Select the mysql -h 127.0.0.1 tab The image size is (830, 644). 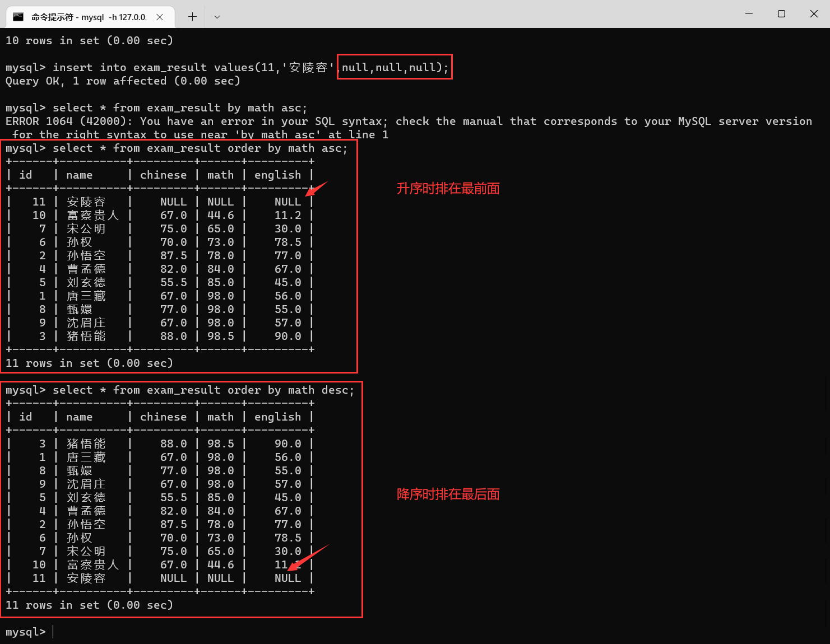point(90,17)
